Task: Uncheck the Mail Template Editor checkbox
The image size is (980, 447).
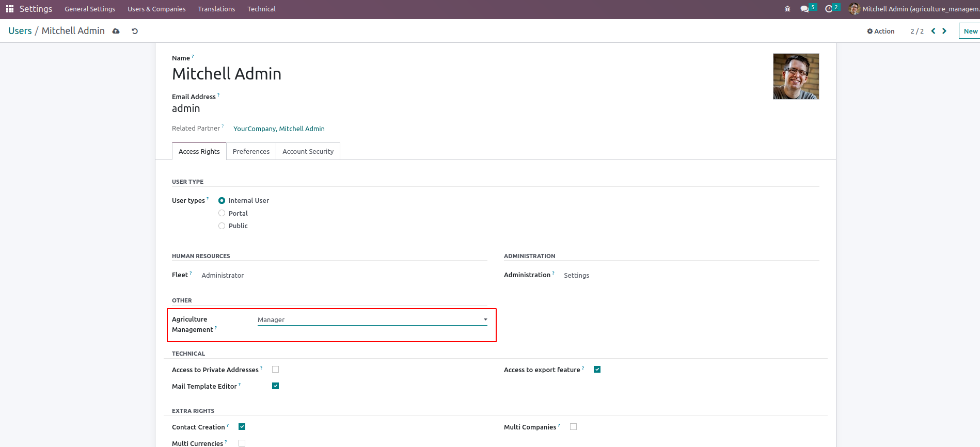Action: (276, 386)
